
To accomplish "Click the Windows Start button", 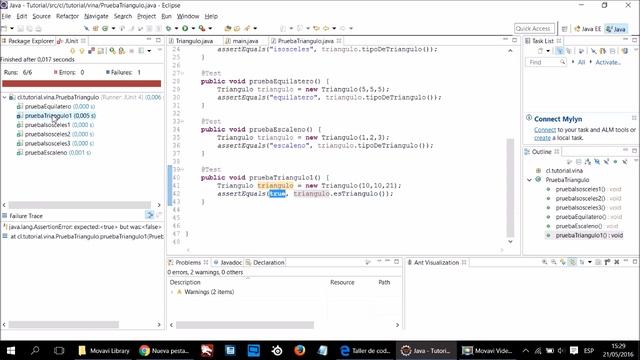I will tap(11, 350).
